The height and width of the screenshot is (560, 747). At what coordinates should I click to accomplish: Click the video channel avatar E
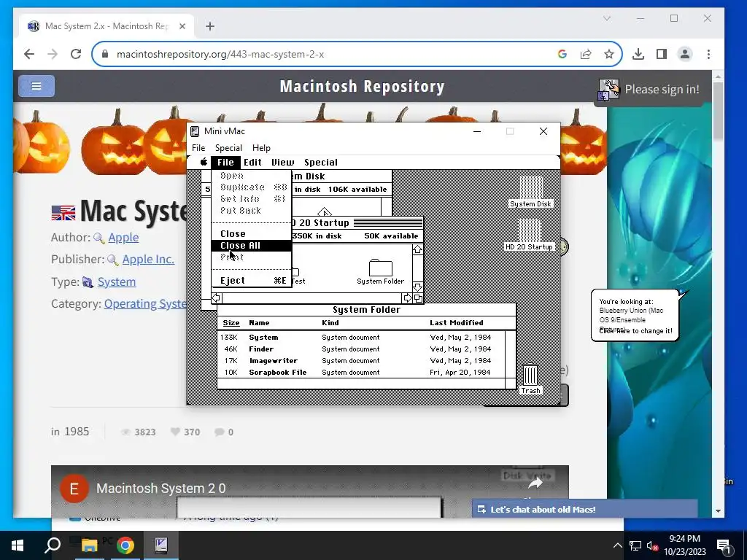pos(74,489)
